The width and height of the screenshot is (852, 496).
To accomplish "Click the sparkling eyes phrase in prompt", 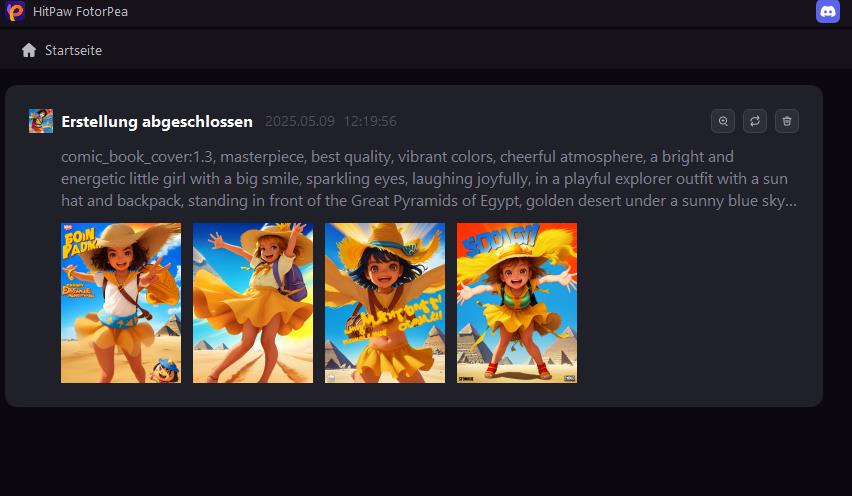I will tap(356, 179).
